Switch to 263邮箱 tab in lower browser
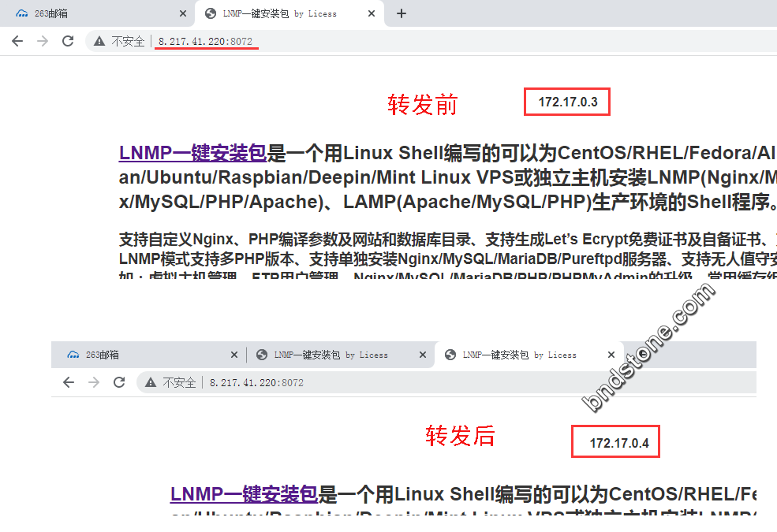Image resolution: width=777 pixels, height=532 pixels. point(148,355)
